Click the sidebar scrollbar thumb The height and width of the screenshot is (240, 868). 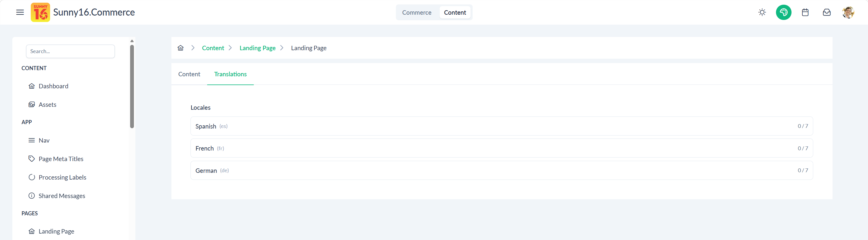click(x=132, y=87)
